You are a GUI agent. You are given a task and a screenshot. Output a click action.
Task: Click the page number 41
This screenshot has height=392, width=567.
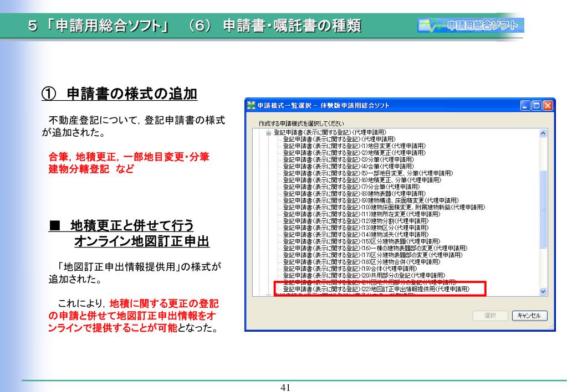285,388
